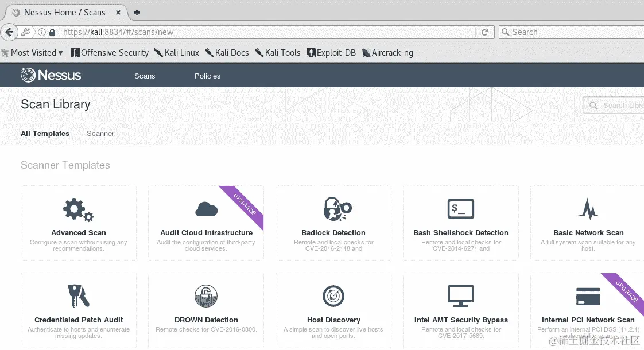
Task: Open Kali Tools bookmark
Action: 278,53
